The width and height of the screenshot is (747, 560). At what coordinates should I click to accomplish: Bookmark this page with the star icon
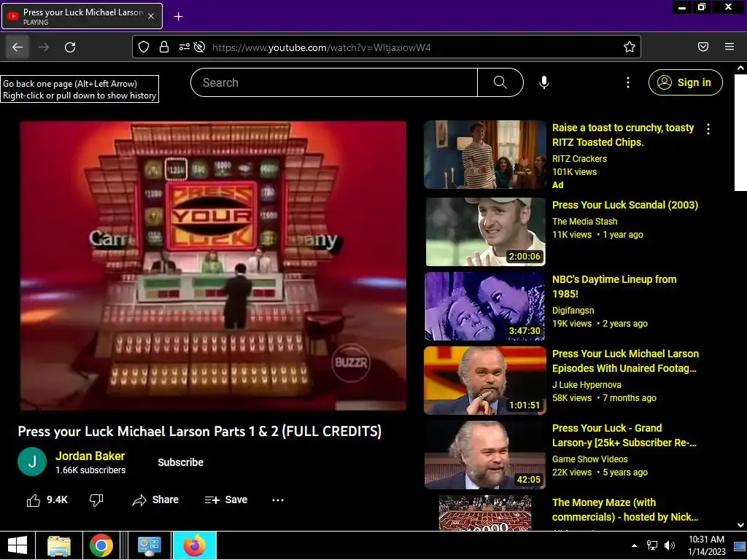click(630, 47)
